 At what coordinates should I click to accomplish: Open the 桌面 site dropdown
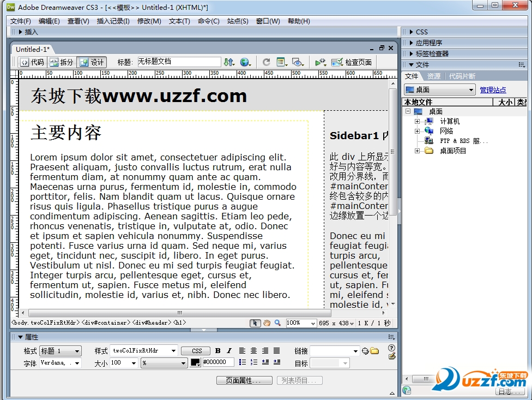(x=440, y=90)
